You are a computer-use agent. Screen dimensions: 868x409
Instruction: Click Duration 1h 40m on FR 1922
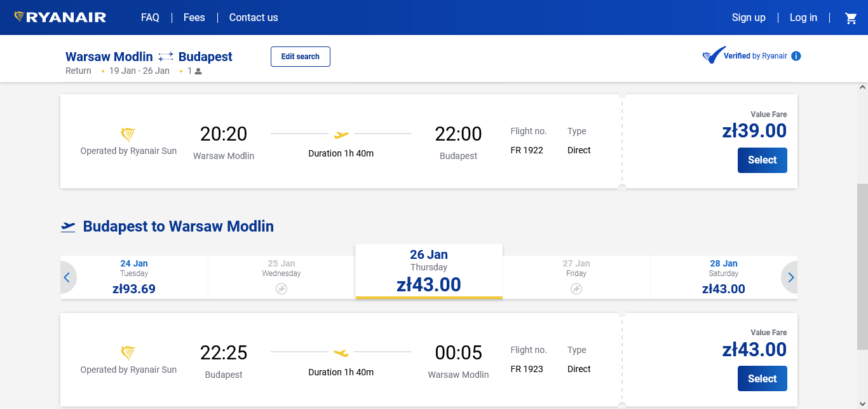pos(341,153)
